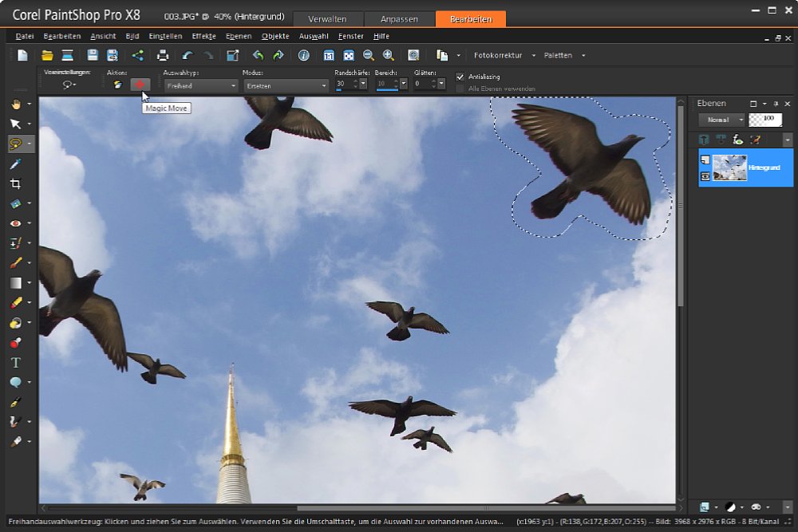Expand the Normal blend mode dropdown

pos(721,120)
